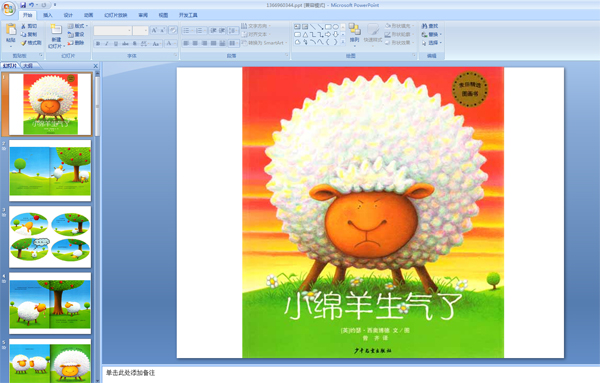Viewport: 600px width, 383px height.
Task: Click the notes area 单击此处添加备注
Action: 130,373
